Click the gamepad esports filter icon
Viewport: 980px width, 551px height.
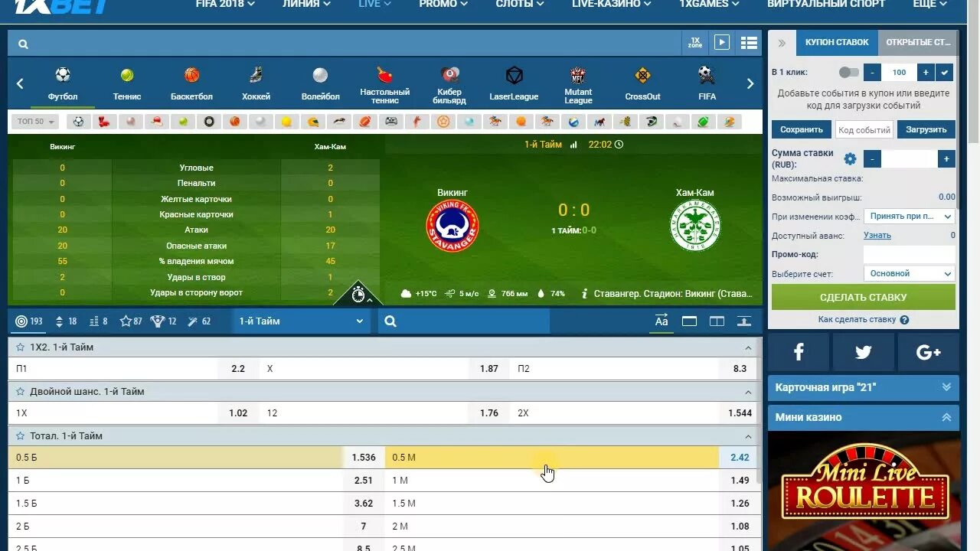(x=391, y=122)
